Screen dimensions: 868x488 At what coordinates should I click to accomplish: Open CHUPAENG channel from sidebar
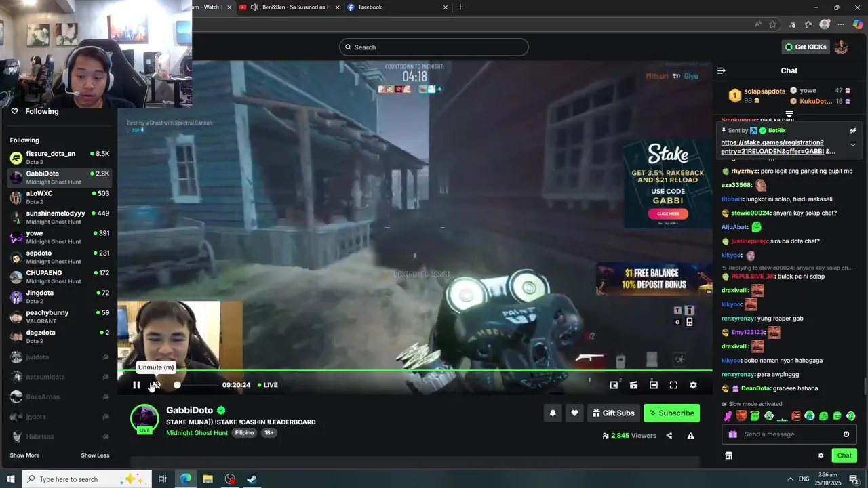pos(60,277)
